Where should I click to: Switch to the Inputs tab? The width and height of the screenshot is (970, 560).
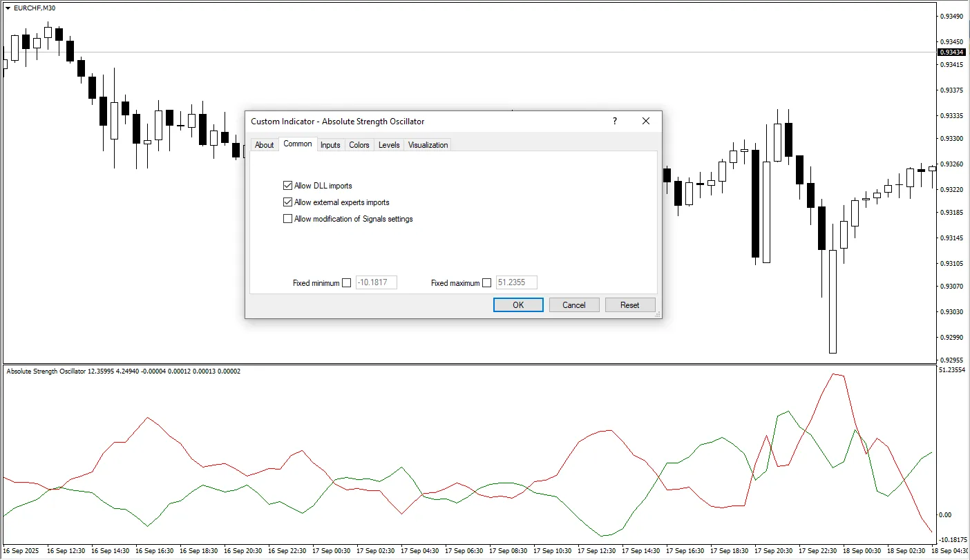[x=330, y=144]
